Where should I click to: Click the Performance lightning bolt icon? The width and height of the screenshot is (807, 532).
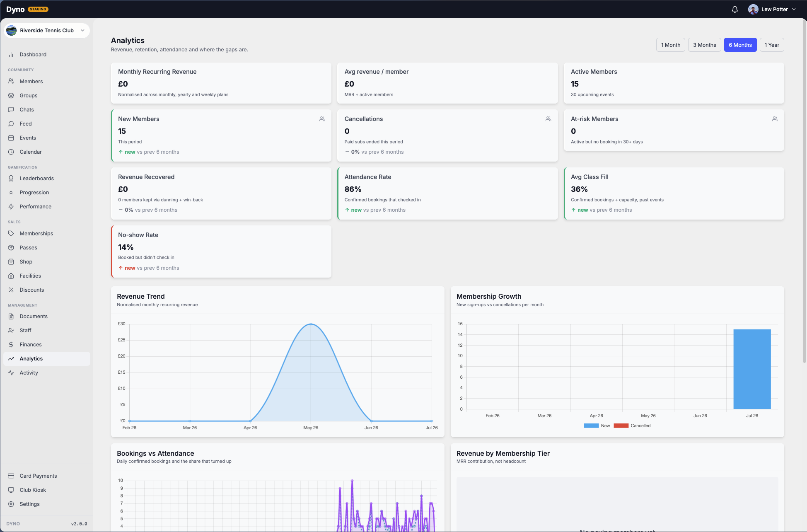11,207
